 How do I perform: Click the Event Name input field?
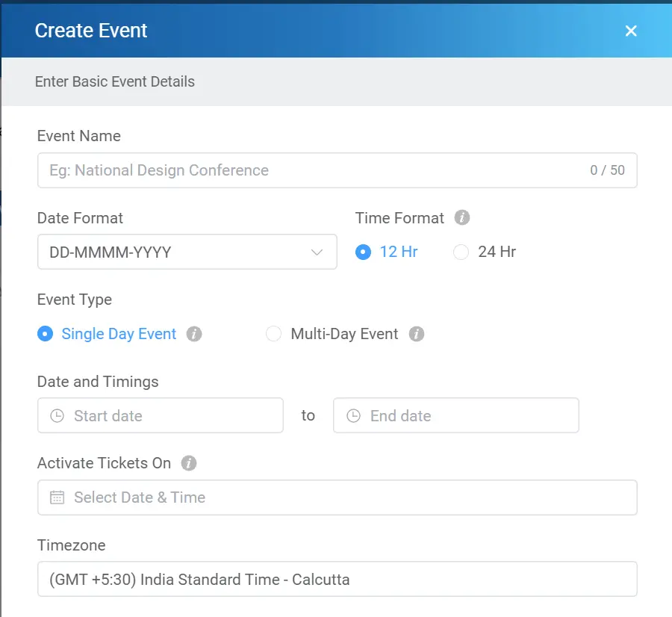pos(337,170)
